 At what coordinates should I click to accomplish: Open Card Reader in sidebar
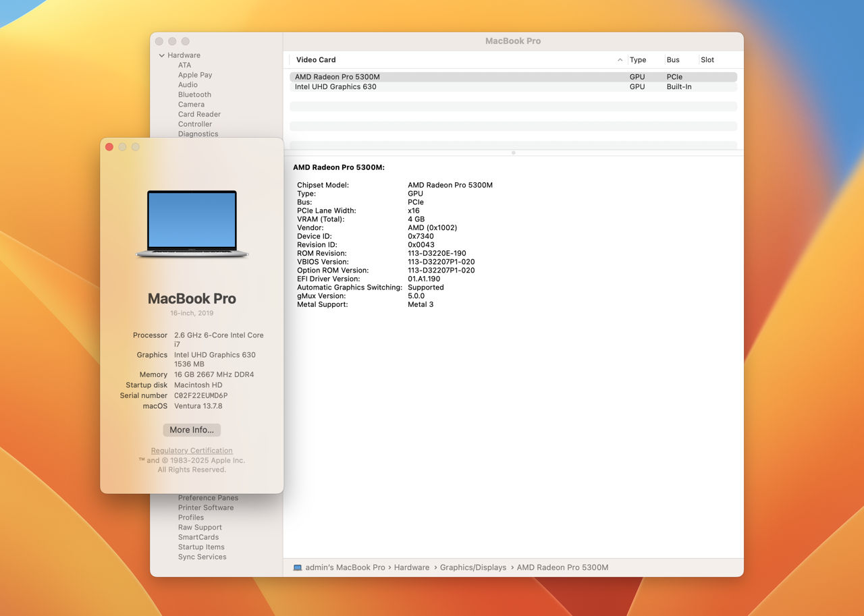(x=199, y=114)
